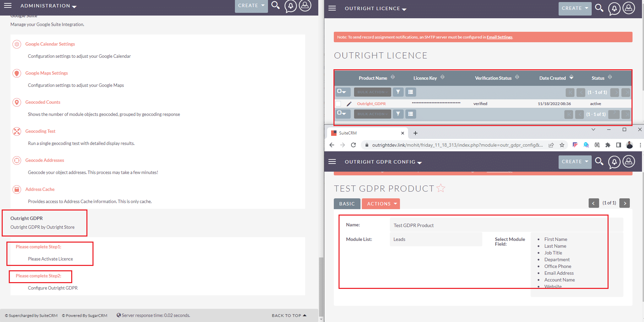Open Chrome profile avatar
Screen dimensions: 644x322
629,145
